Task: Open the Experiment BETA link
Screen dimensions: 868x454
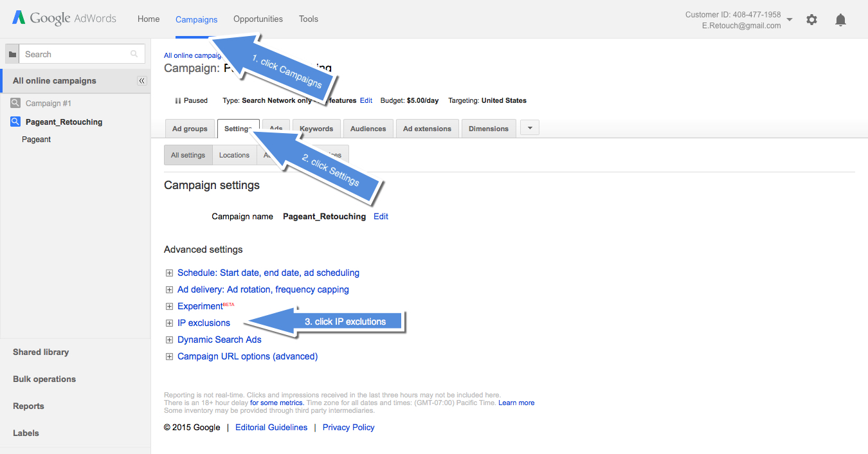Action: coord(206,306)
